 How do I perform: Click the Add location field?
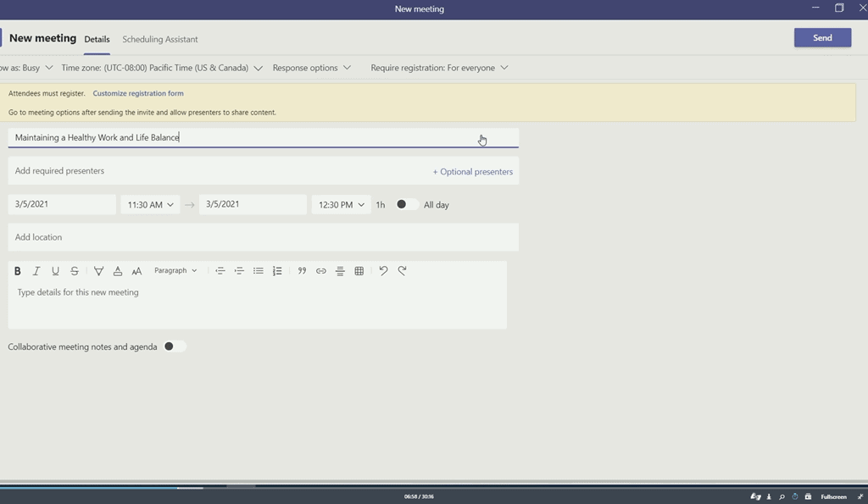263,237
